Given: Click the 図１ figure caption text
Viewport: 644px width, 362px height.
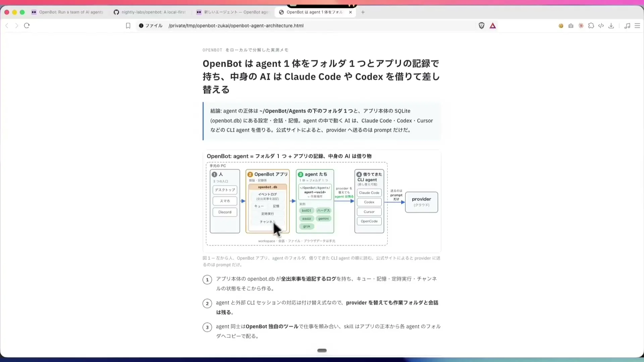Looking at the screenshot, I should [321, 261].
